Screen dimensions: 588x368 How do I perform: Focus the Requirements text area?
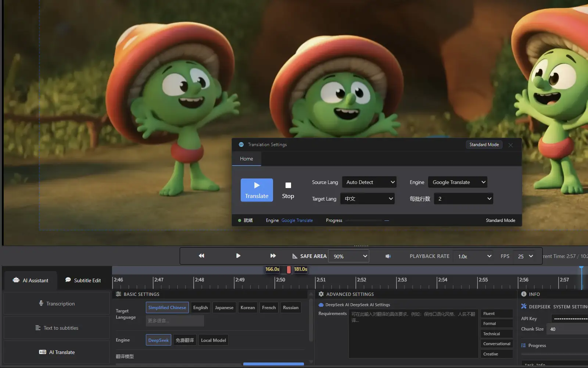413,333
